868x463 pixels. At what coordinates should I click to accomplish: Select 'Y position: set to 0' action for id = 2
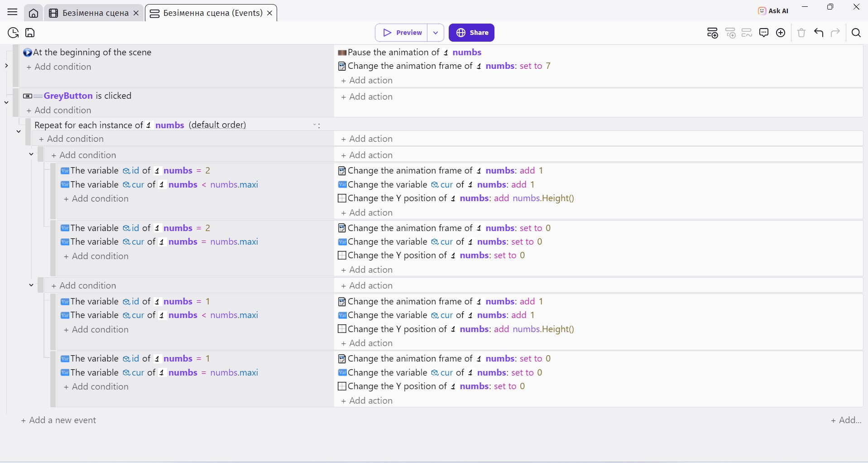pos(432,256)
